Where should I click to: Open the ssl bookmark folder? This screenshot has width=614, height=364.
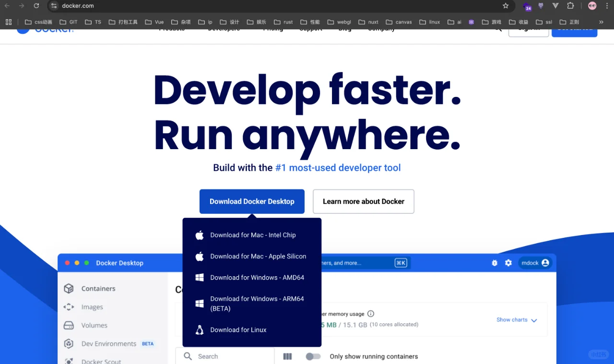544,22
